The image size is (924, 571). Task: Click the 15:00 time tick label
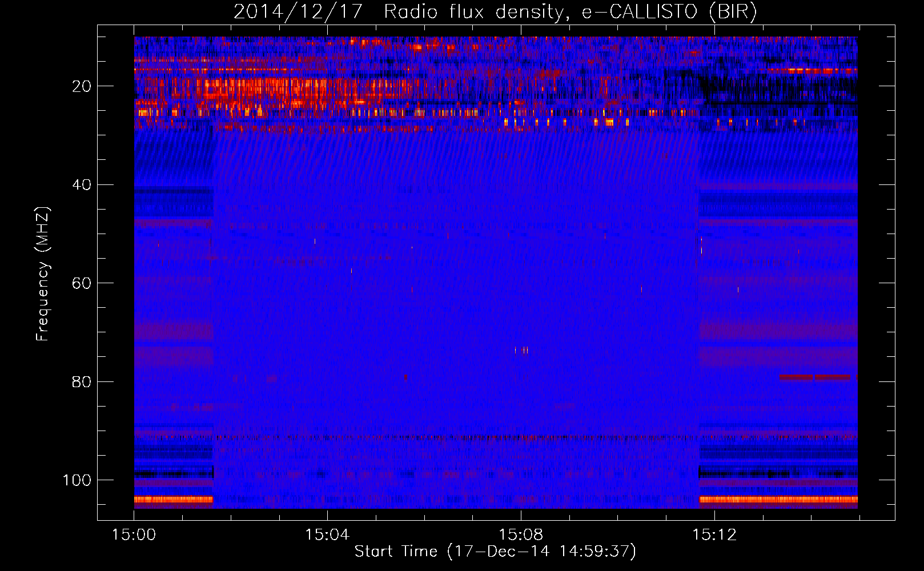tap(134, 534)
